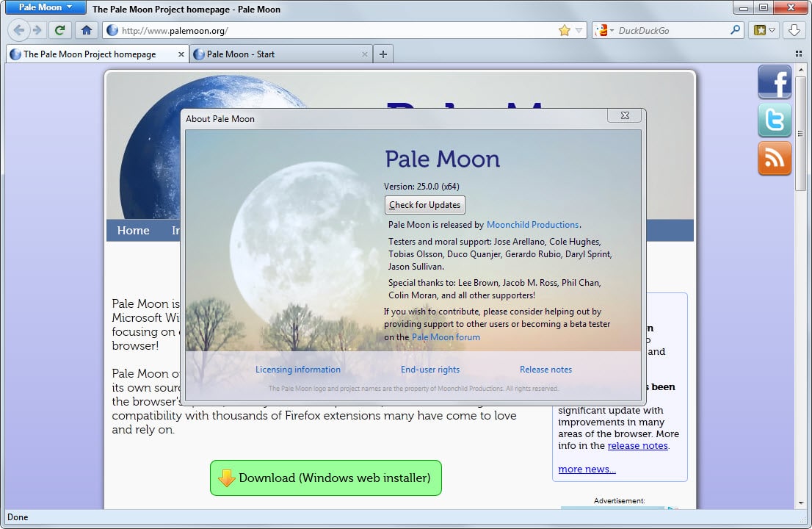The height and width of the screenshot is (529, 812).
Task: Open the DuckDuckGo search engine selector
Action: click(603, 31)
